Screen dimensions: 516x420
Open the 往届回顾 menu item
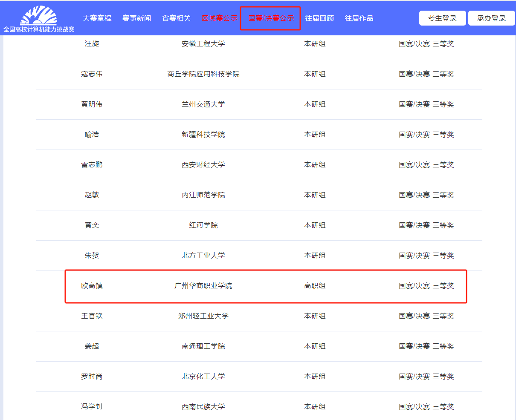[319, 18]
